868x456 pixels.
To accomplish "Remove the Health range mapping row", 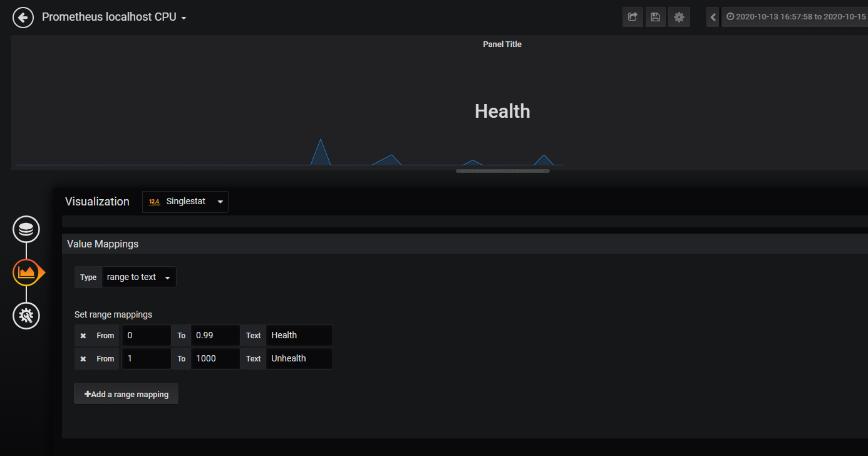I will coord(83,336).
